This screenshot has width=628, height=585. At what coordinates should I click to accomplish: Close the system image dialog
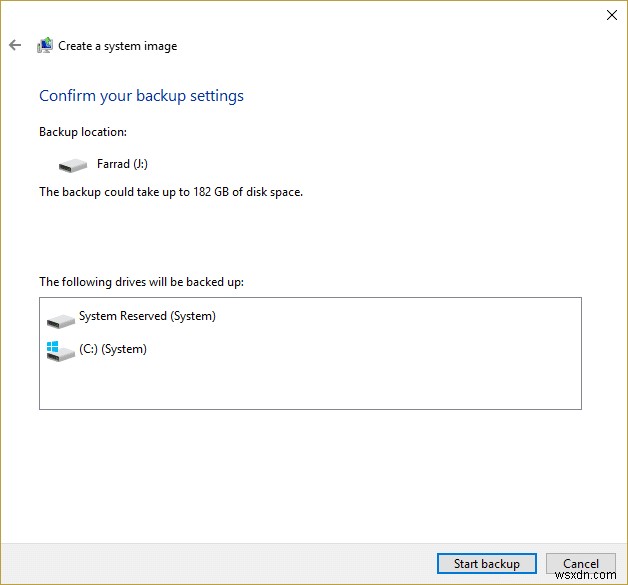612,15
